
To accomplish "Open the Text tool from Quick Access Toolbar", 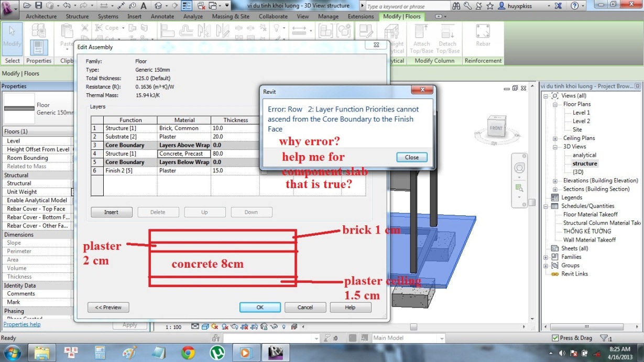I will click(143, 5).
